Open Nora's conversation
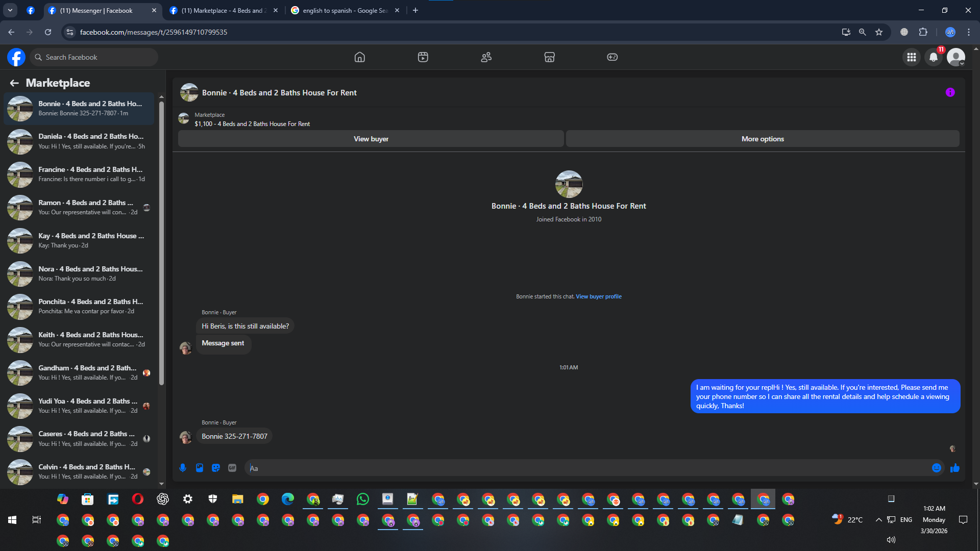The width and height of the screenshot is (980, 551). point(79,274)
